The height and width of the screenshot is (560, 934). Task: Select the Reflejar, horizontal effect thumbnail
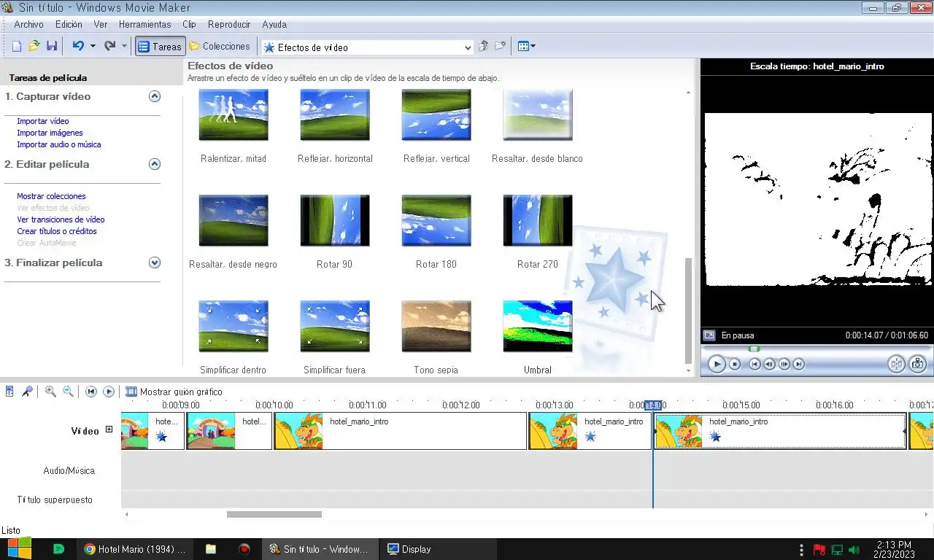[x=335, y=114]
